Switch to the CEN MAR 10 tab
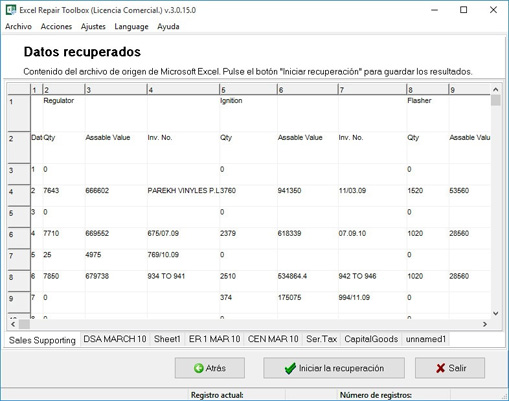The height and width of the screenshot is (401, 509). [x=273, y=339]
